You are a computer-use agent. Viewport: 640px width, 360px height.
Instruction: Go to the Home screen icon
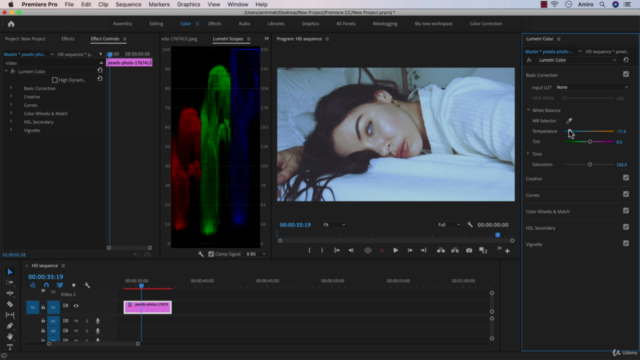[11, 24]
